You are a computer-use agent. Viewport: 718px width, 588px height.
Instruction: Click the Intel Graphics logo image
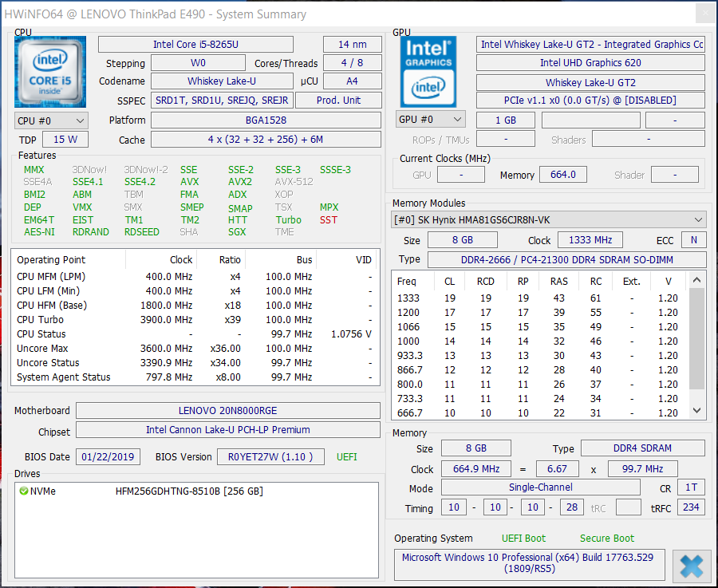pyautogui.click(x=428, y=72)
